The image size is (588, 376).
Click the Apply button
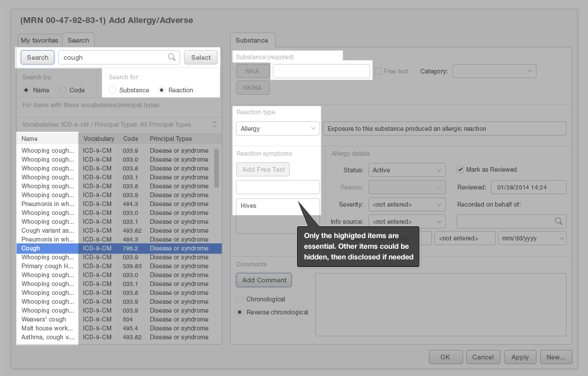coord(520,357)
